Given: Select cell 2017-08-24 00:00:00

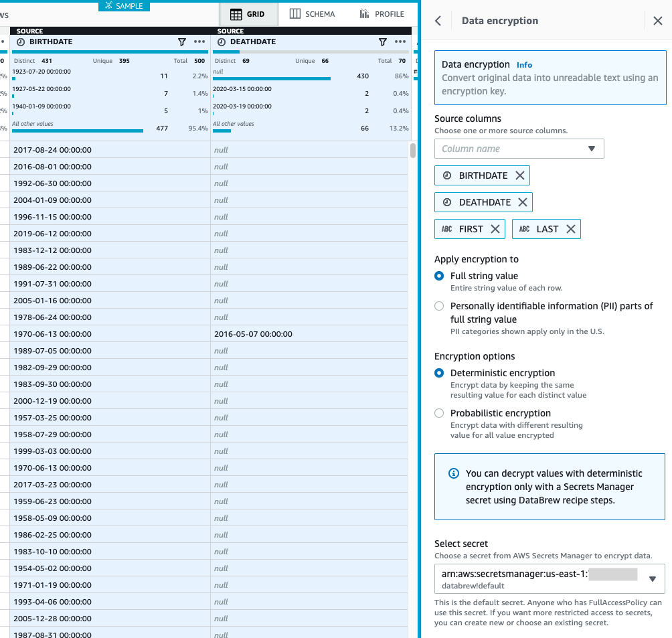Looking at the screenshot, I should (110, 150).
